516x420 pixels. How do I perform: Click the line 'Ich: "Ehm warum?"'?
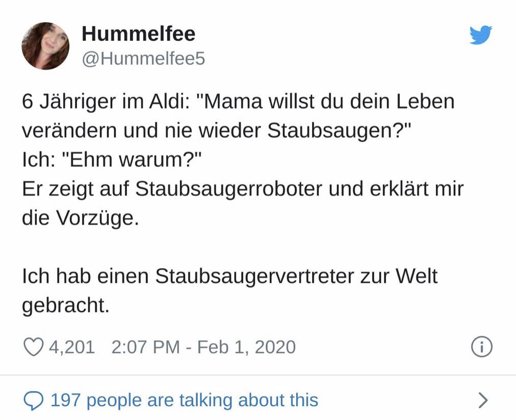[x=112, y=160]
